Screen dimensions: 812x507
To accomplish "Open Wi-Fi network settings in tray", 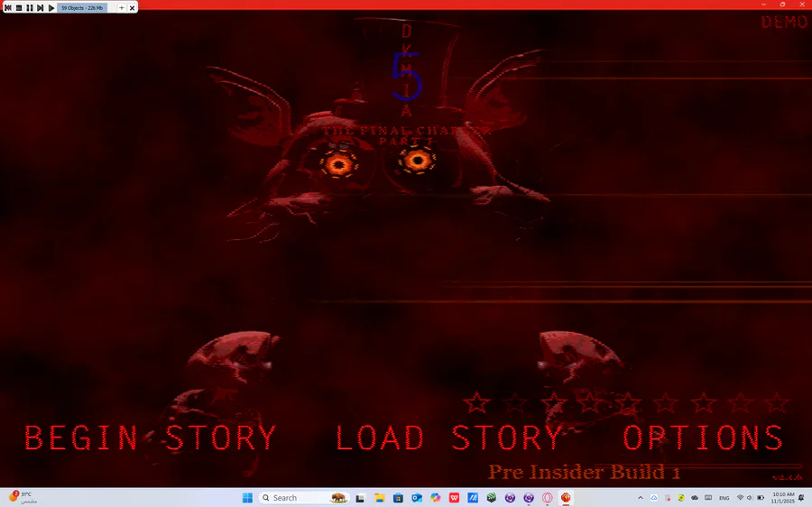I will coord(740,498).
